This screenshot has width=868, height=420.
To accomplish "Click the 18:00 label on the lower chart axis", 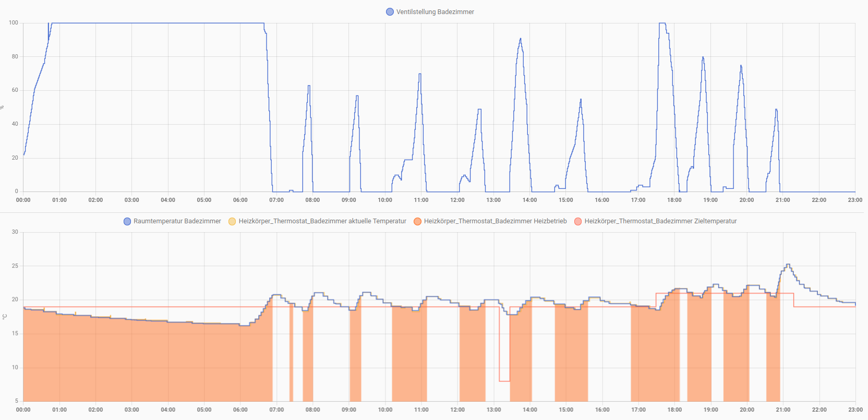I will coord(674,410).
